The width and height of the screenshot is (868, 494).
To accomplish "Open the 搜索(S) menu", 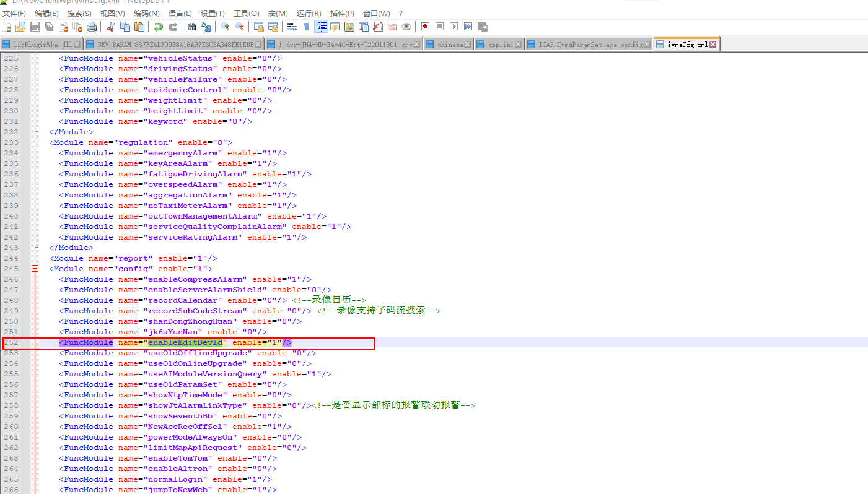I will pos(79,13).
